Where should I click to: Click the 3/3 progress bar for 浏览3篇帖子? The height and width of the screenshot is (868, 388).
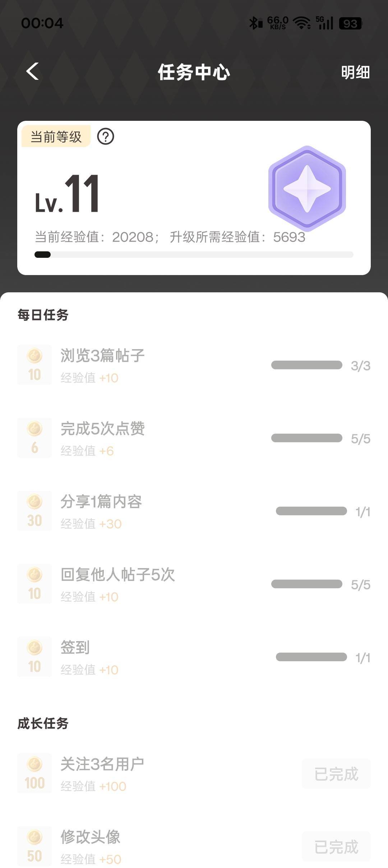coord(306,365)
